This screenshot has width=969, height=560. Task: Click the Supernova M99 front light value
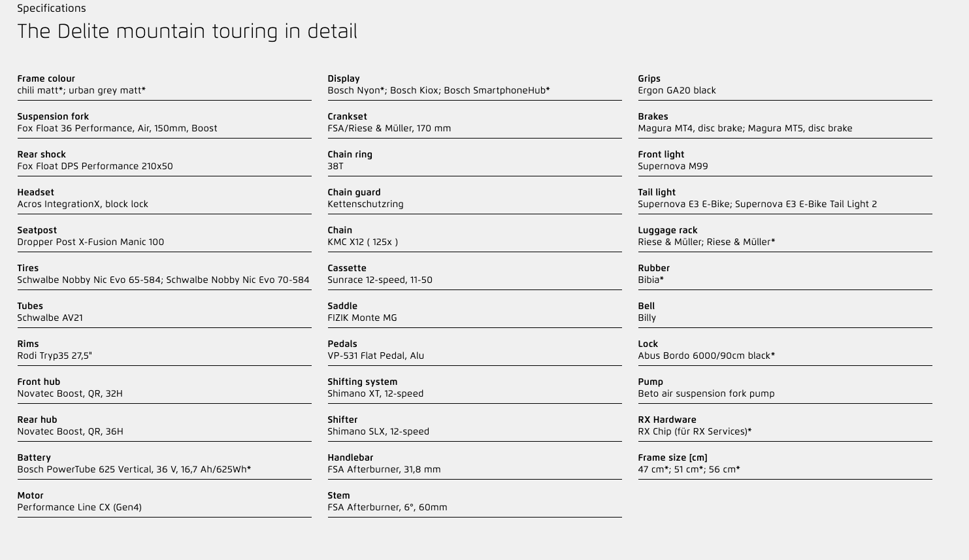pos(673,167)
